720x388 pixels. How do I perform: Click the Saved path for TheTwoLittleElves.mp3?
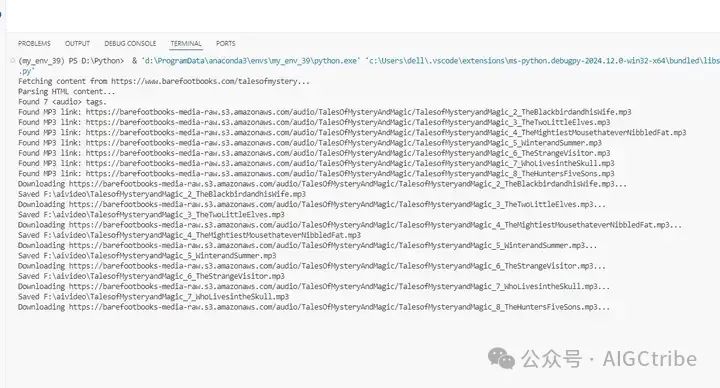point(164,215)
